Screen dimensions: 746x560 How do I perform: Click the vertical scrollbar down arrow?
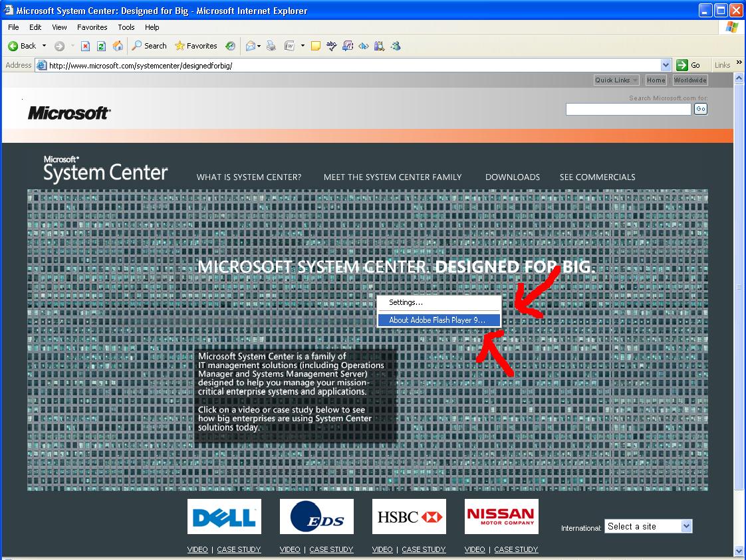(x=739, y=551)
